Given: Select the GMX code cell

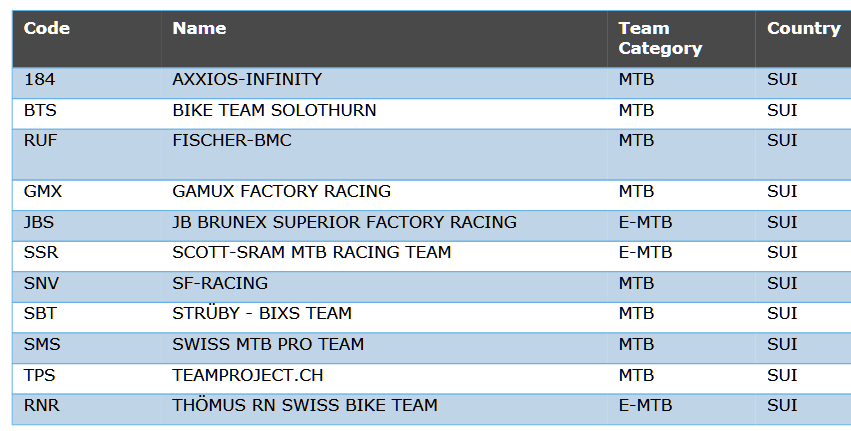Looking at the screenshot, I should point(43,191).
